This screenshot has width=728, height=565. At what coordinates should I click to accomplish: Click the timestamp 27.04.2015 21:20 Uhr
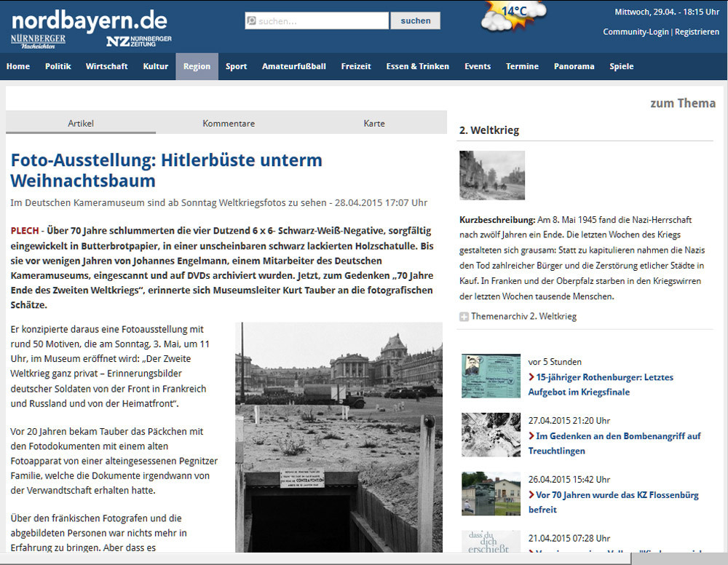coord(569,421)
